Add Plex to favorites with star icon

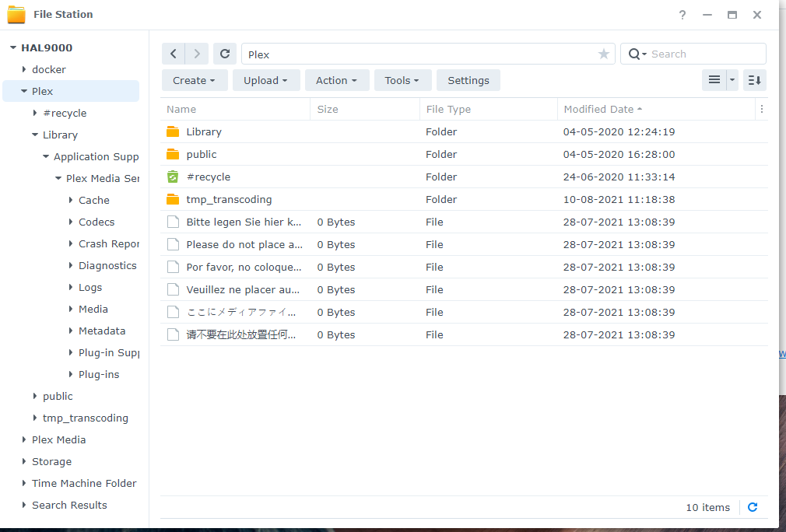(604, 54)
